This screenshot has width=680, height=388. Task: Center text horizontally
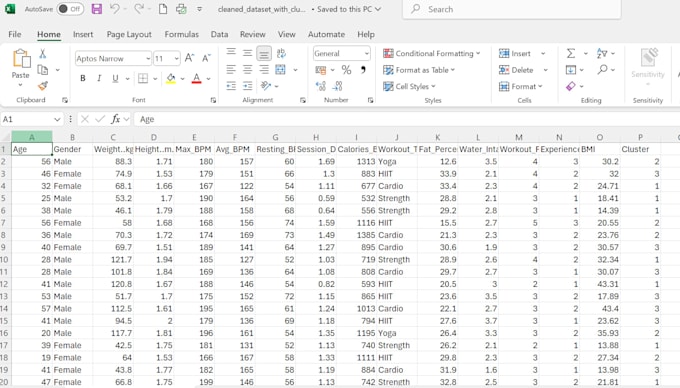coord(248,69)
